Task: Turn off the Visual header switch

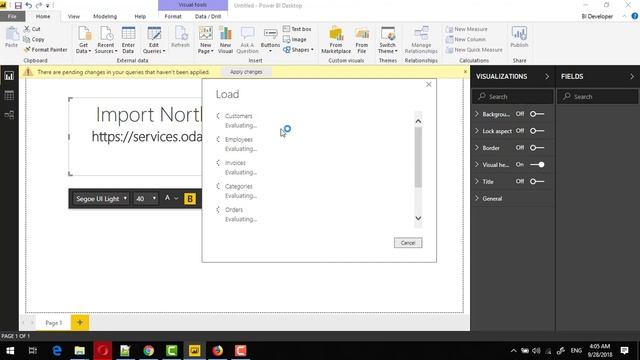Action: (x=537, y=164)
